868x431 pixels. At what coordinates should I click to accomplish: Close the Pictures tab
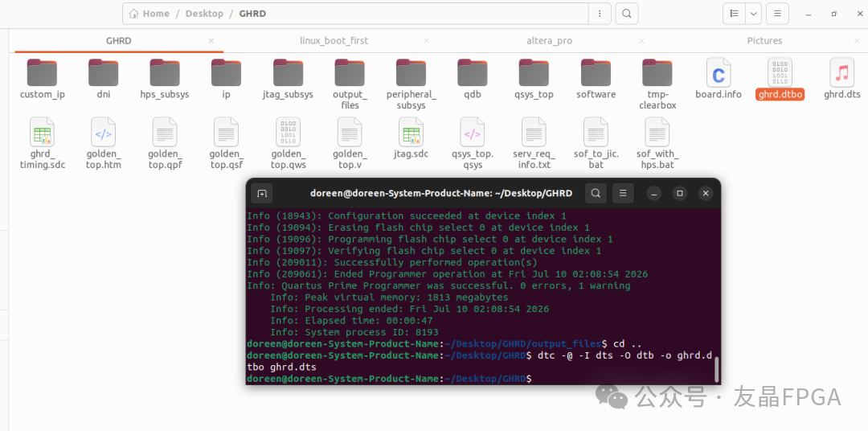click(857, 41)
